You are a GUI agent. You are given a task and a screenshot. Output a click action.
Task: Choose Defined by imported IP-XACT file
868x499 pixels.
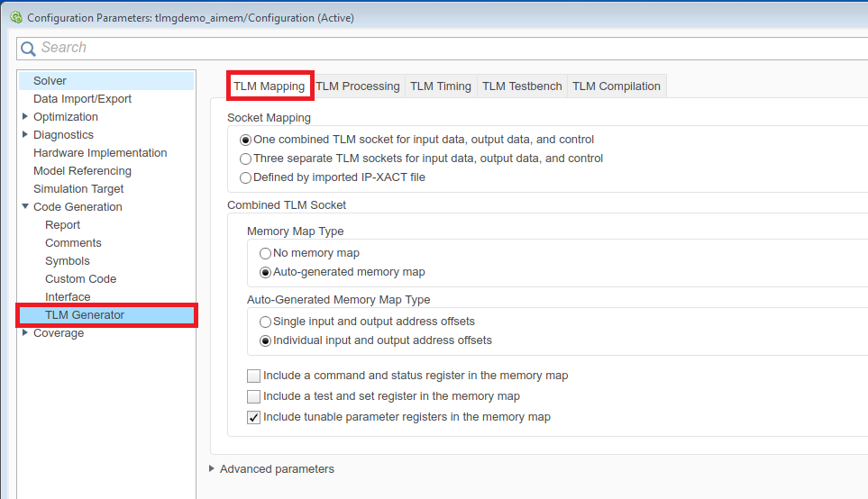coord(246,177)
